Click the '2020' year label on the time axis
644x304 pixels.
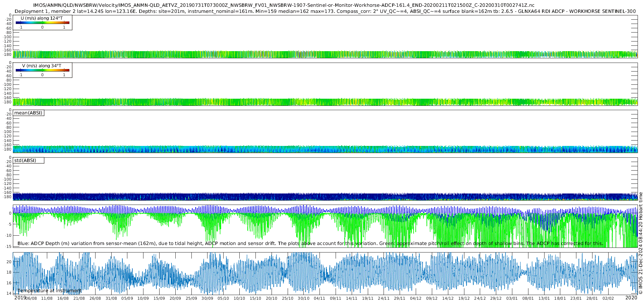pos(631,298)
